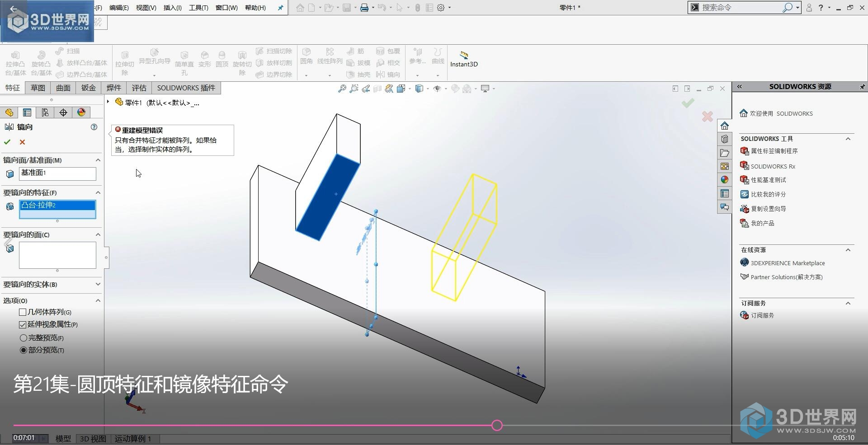Enable the 几何体阵列 checkbox
The image size is (868, 445).
23,312
